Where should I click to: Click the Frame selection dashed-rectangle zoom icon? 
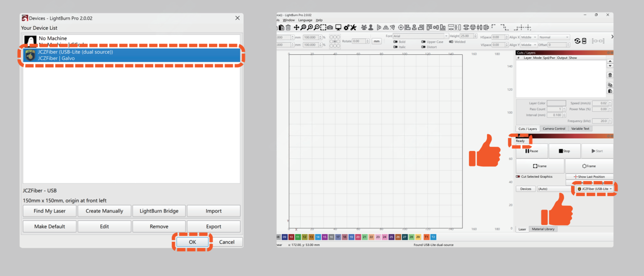pyautogui.click(x=323, y=28)
